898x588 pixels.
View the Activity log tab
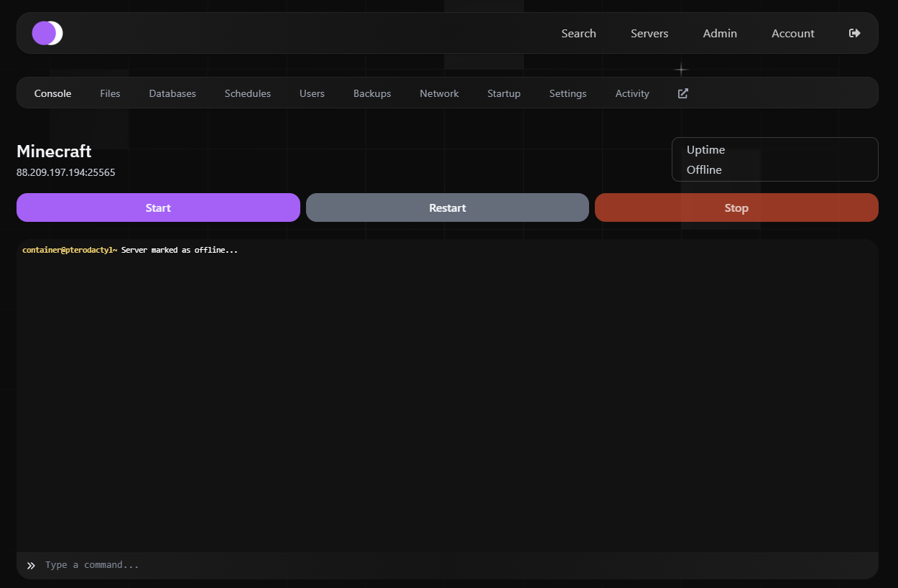tap(631, 93)
